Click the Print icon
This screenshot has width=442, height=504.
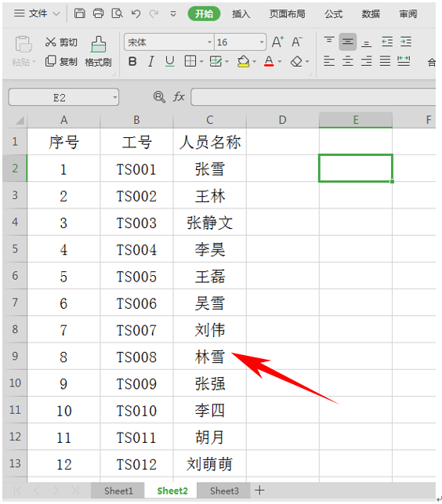click(x=98, y=13)
